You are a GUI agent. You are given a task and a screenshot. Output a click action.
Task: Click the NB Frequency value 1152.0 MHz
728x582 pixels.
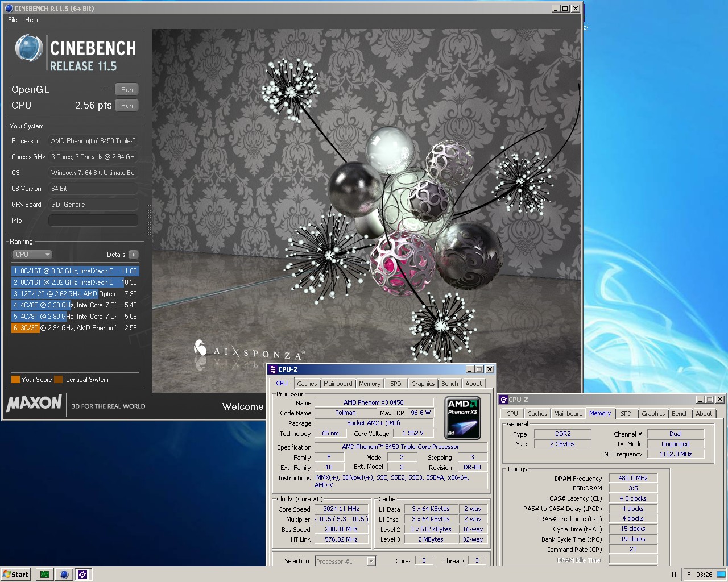pyautogui.click(x=676, y=454)
